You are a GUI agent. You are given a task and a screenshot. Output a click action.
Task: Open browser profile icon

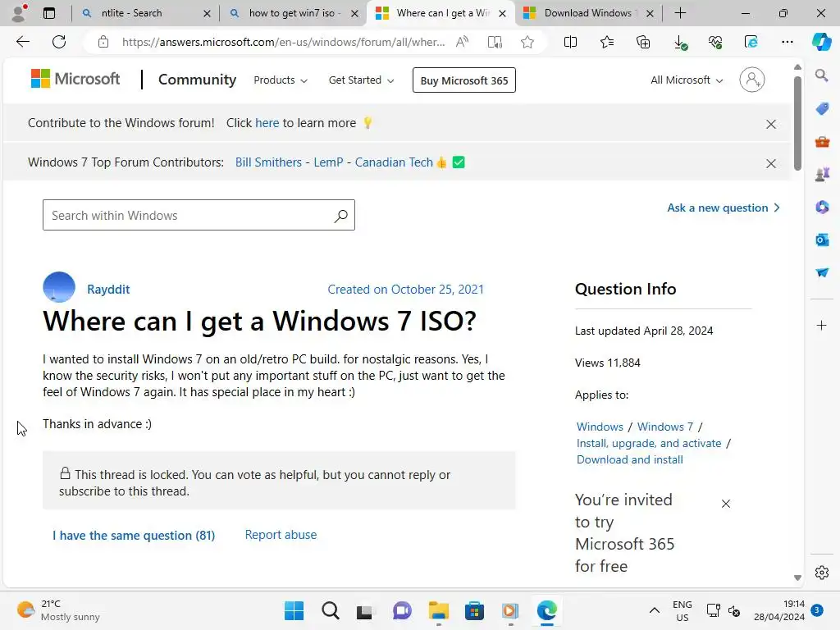tap(19, 13)
